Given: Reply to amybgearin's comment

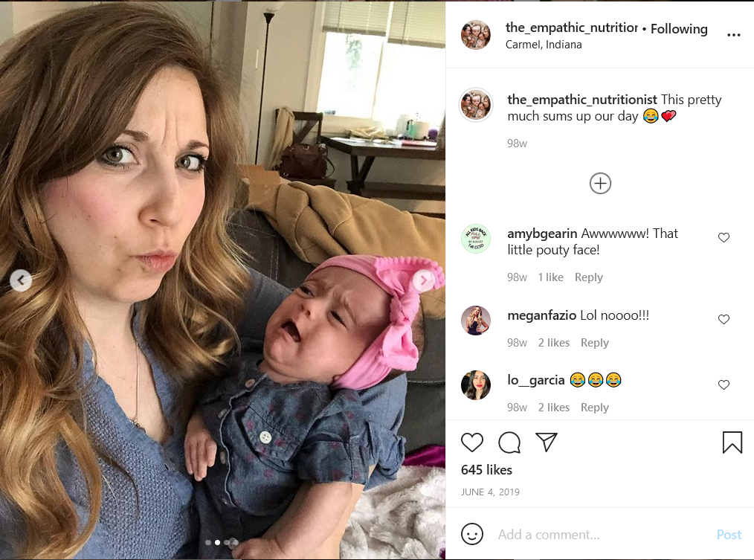Looking at the screenshot, I should (x=589, y=277).
